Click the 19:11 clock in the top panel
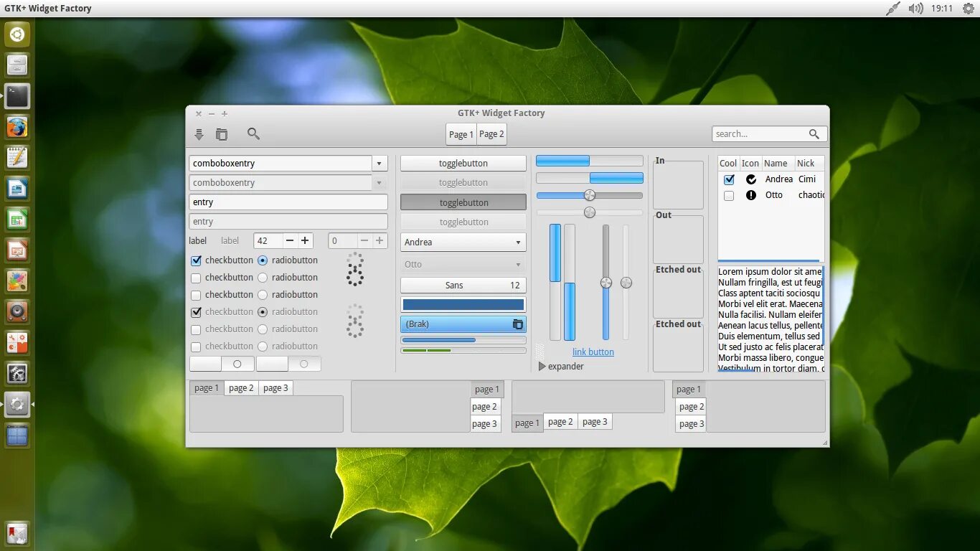Viewport: 980px width, 551px height. tap(942, 9)
